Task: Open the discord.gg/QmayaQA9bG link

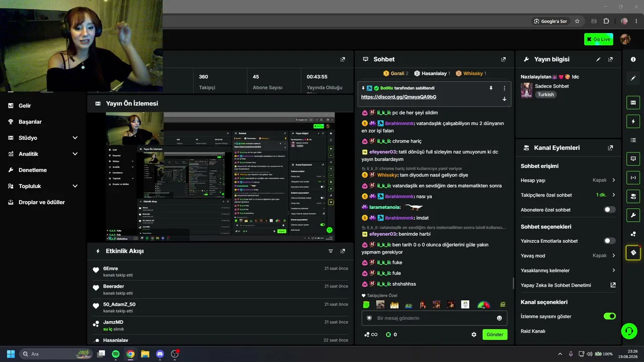Action: pyautogui.click(x=398, y=97)
